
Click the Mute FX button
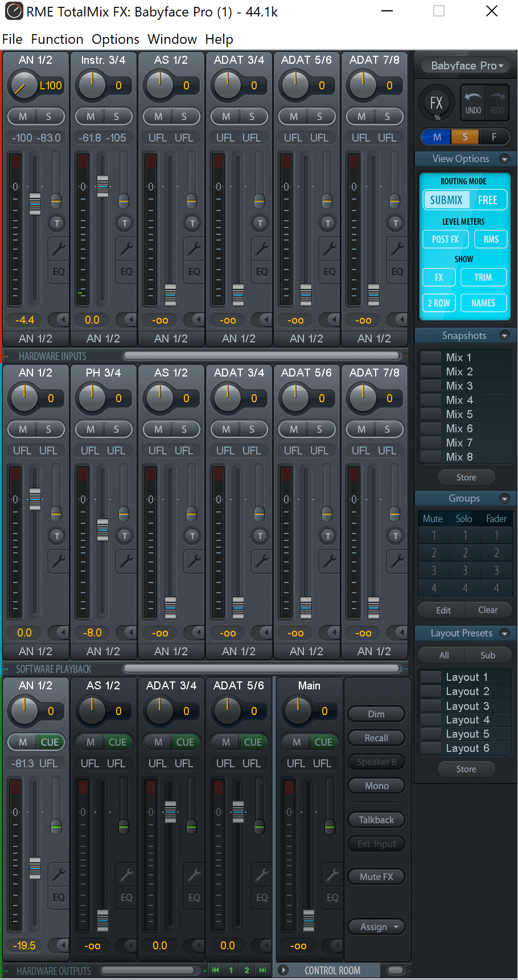tap(376, 876)
